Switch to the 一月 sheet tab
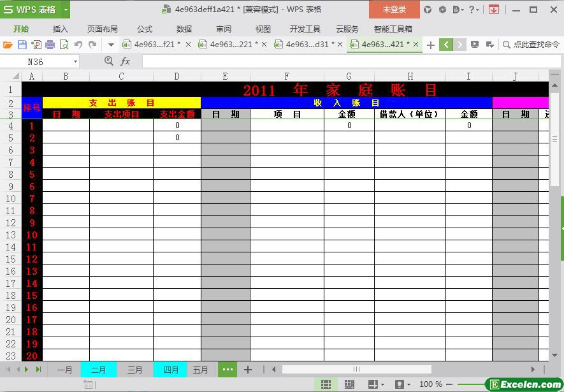This screenshot has height=392, width=564. click(x=64, y=370)
